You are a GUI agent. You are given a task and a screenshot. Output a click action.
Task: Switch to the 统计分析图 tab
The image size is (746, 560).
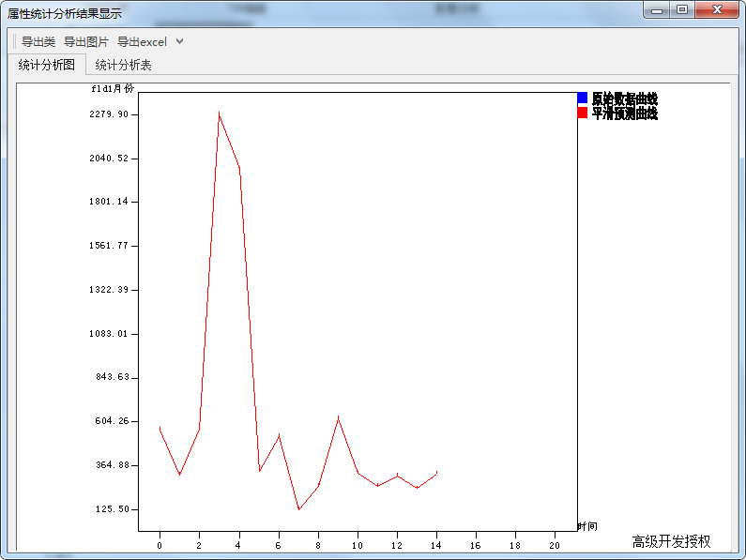[x=47, y=65]
